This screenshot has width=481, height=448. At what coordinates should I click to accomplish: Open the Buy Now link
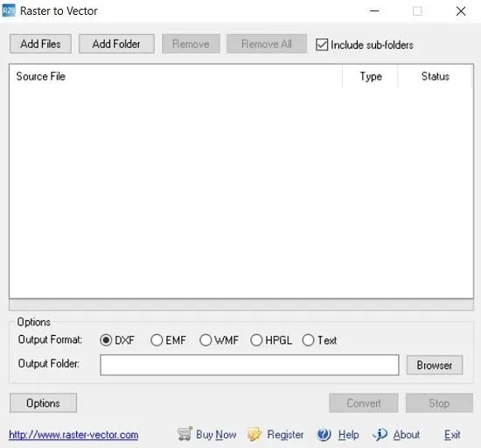(216, 435)
